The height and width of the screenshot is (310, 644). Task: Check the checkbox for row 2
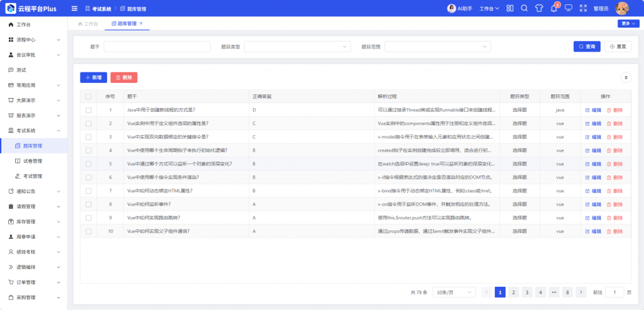pyautogui.click(x=88, y=124)
